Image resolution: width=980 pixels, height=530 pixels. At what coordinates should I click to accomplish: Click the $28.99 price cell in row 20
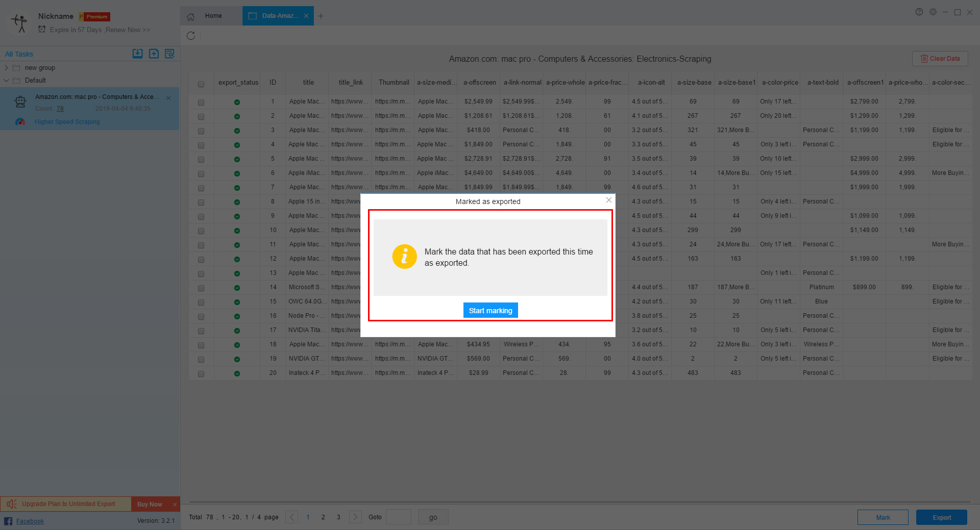click(x=478, y=373)
